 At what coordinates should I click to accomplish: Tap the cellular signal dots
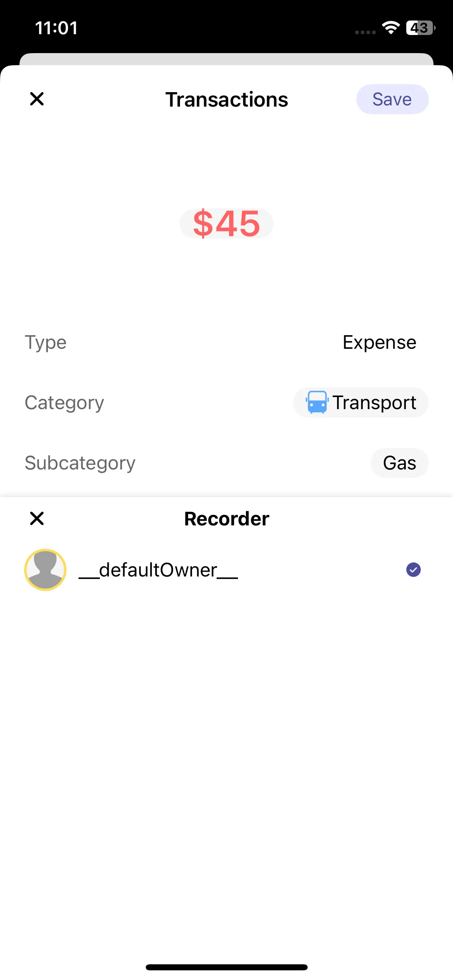365,32
